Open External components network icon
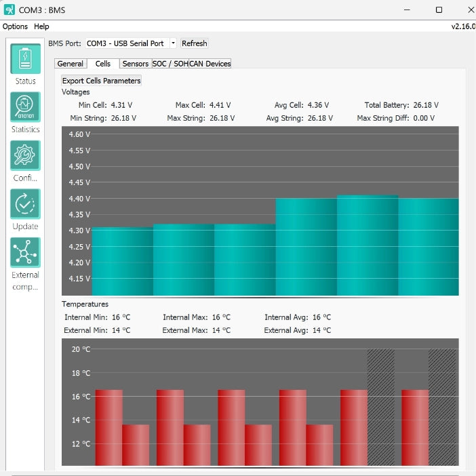This screenshot has height=476, width=476. (x=25, y=252)
